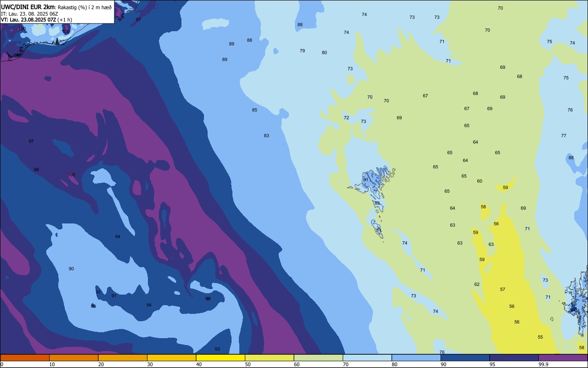Image resolution: width=588 pixels, height=368 pixels.
Task: Select the "IT: Lau. 23. 08. 2025 06Z" line
Action: (29, 13)
